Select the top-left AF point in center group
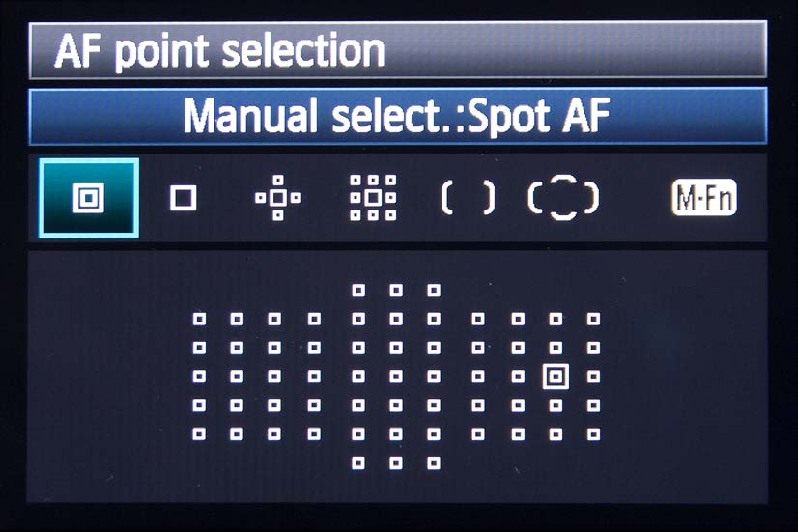This screenshot has width=798, height=532. pyautogui.click(x=358, y=289)
